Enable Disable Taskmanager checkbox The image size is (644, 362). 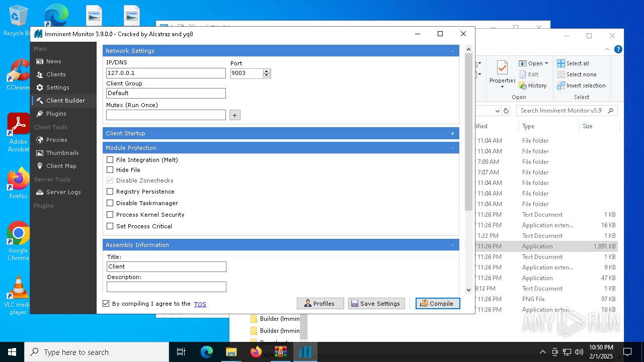point(110,203)
